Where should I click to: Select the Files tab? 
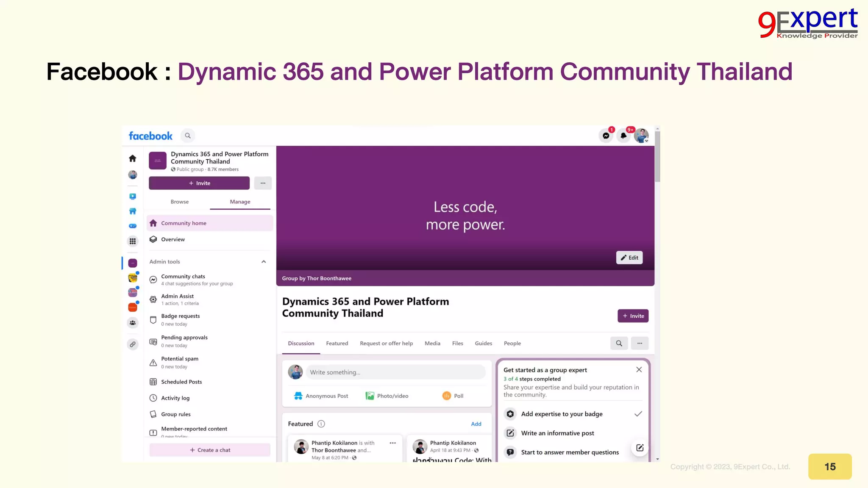[457, 344]
